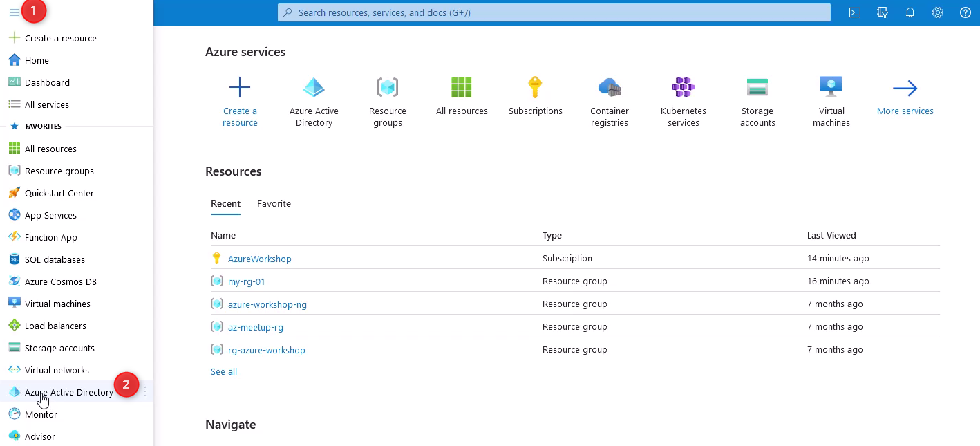
Task: Click the Create a resource plus tile
Action: tap(240, 102)
